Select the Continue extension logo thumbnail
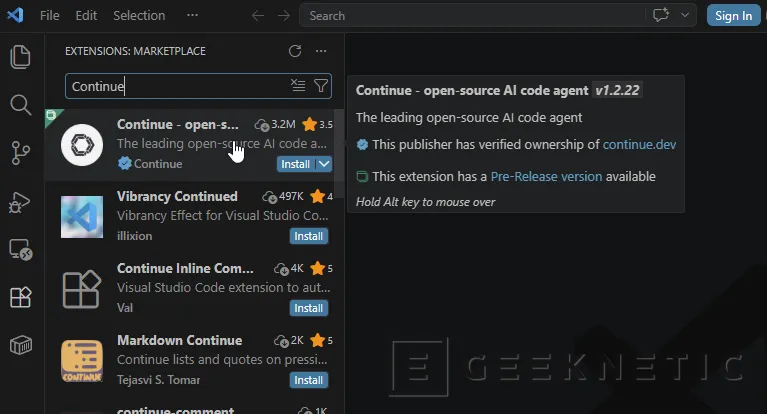The image size is (767, 414). [x=82, y=145]
